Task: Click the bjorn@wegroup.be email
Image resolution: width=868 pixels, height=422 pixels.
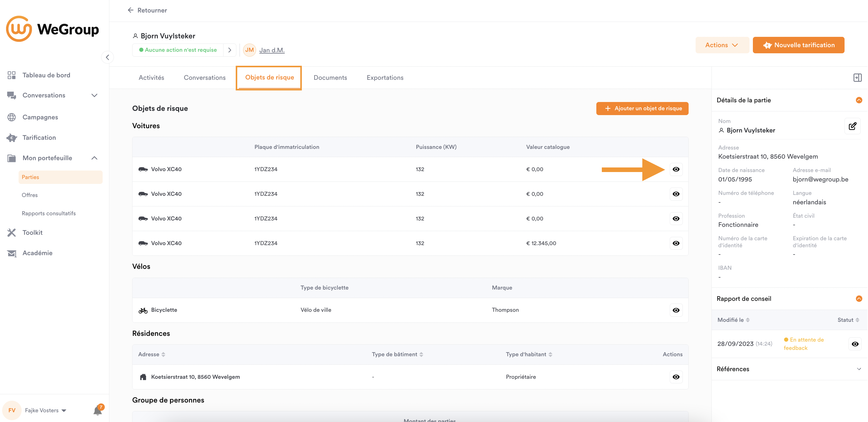Action: click(820, 179)
